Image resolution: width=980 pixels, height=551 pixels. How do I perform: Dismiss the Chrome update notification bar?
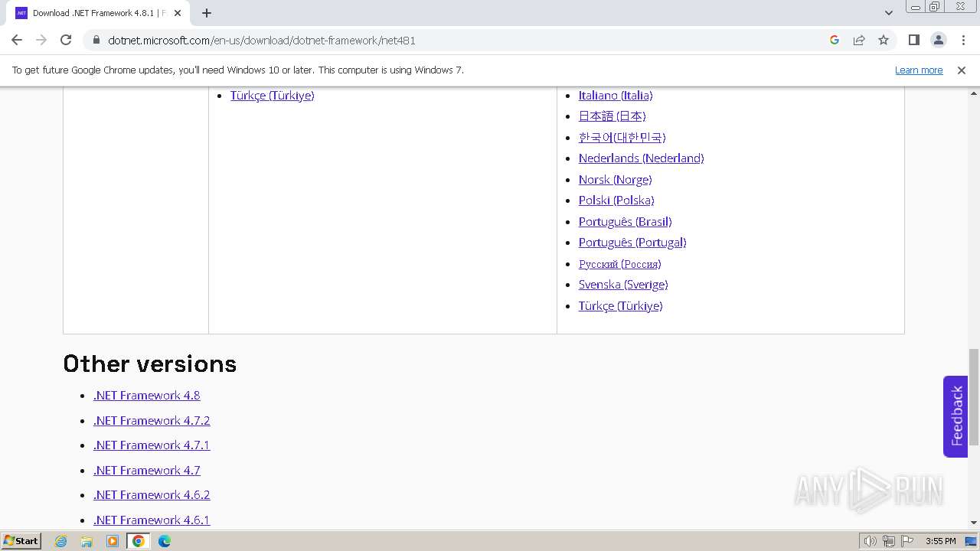(x=962, y=70)
